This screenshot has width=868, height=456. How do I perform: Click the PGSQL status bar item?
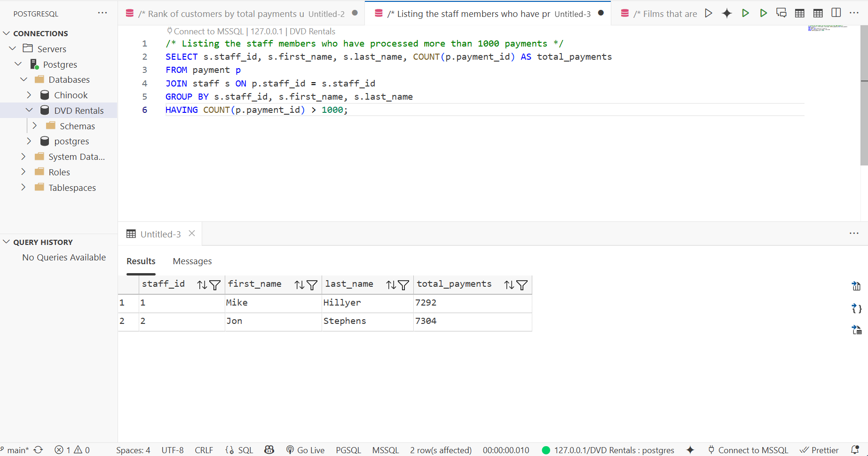click(x=348, y=450)
